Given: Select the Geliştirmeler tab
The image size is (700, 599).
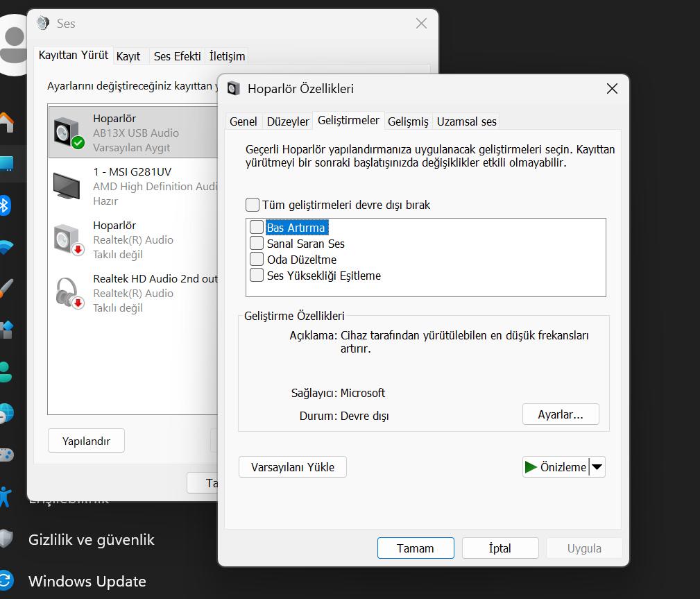Looking at the screenshot, I should tap(349, 120).
